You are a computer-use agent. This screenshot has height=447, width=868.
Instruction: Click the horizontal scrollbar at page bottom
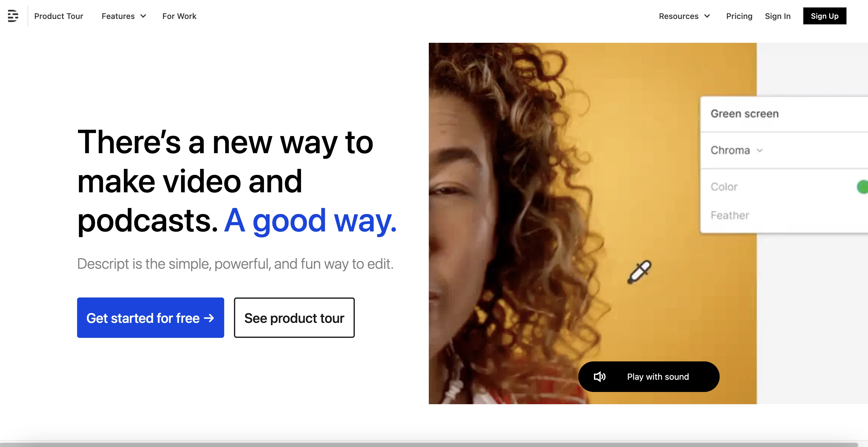click(428, 445)
